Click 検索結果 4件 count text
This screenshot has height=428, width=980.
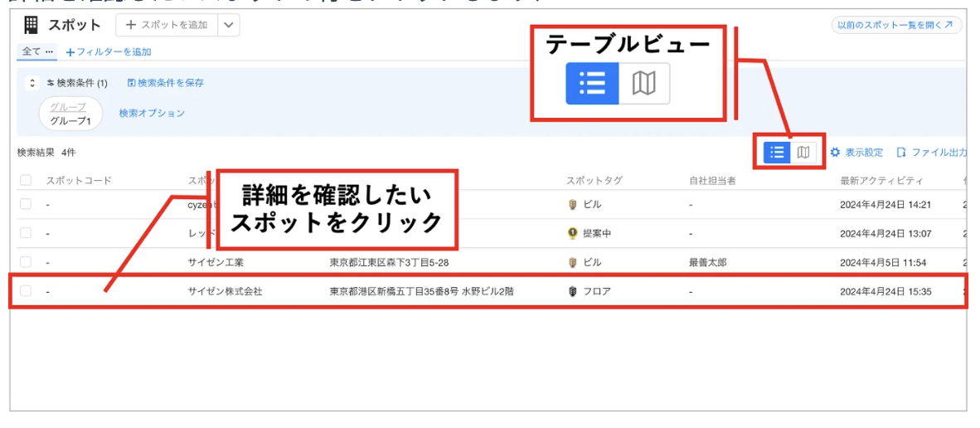[47, 152]
